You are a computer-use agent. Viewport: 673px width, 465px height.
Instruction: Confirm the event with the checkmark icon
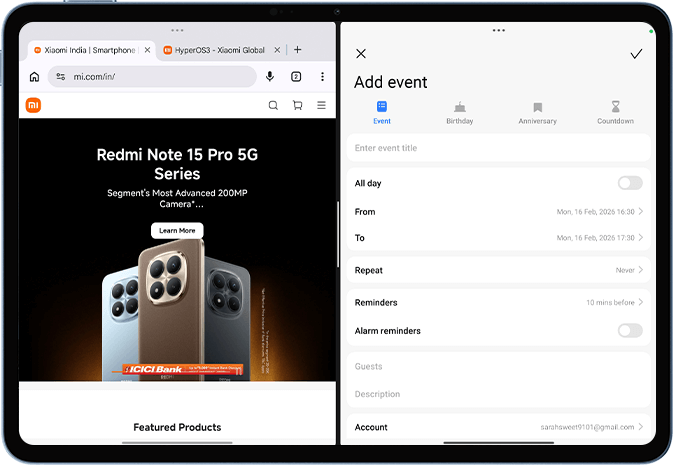click(636, 54)
